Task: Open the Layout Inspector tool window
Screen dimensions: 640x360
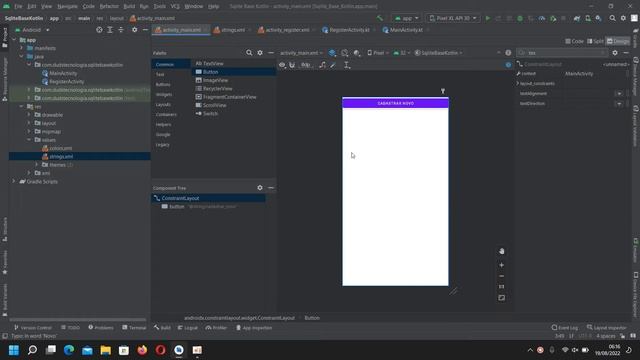Action: coord(607,327)
